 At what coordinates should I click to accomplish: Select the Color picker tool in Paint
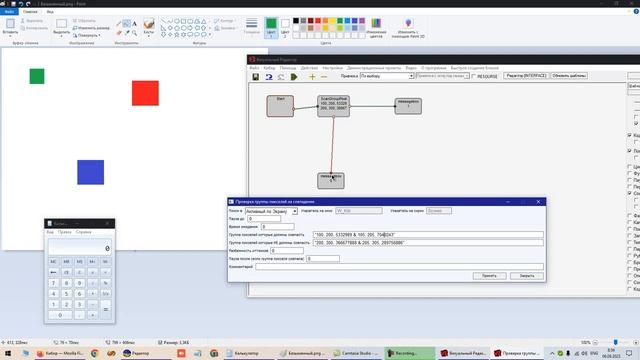point(127,33)
